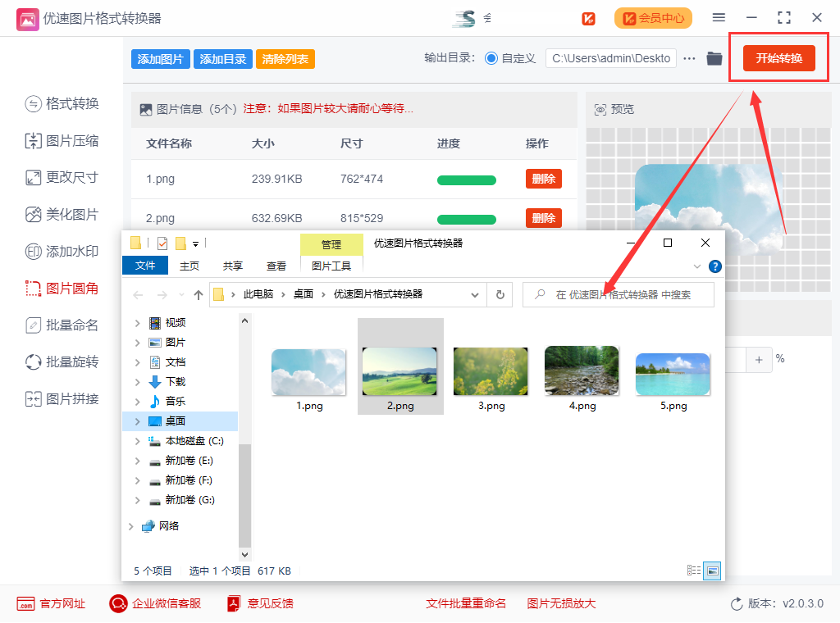Viewport: 840px width, 623px height.
Task: Switch Explorer to details view icon
Action: point(694,571)
